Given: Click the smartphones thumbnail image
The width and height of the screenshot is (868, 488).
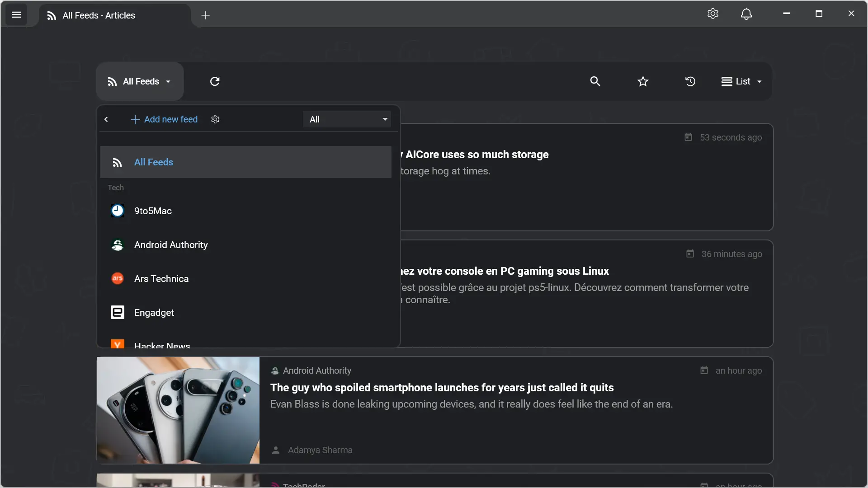Looking at the screenshot, I should coord(178,410).
